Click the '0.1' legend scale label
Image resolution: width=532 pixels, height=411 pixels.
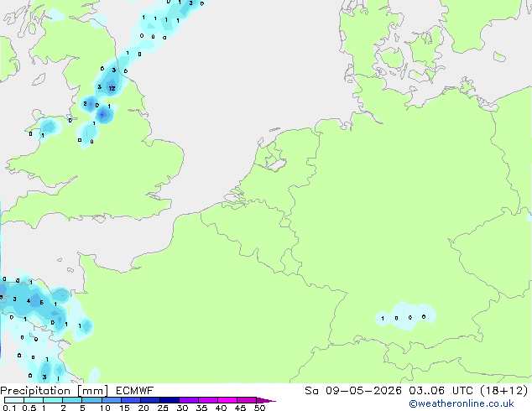(x=9, y=408)
